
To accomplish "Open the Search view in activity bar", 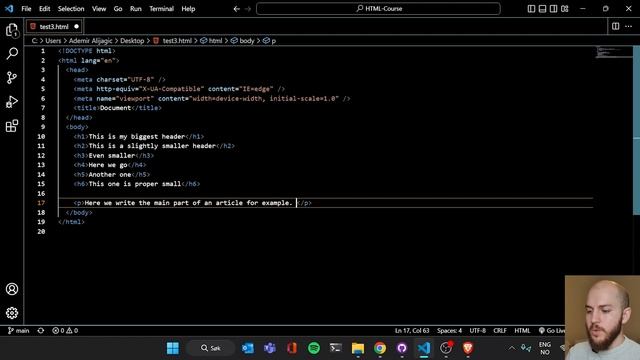I will pyautogui.click(x=12, y=53).
